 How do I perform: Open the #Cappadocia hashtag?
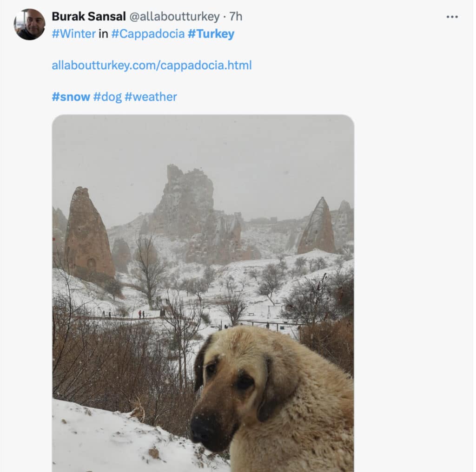[x=148, y=34]
